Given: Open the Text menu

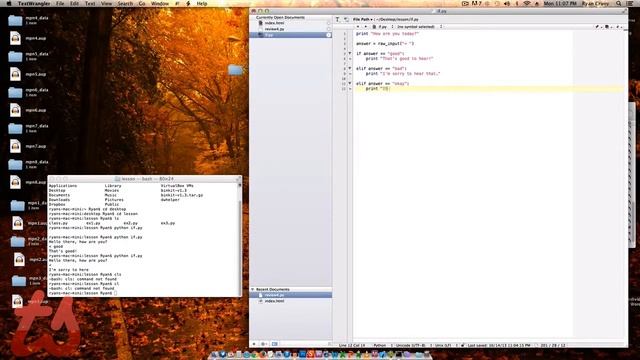Looking at the screenshot, I should click(x=90, y=3).
